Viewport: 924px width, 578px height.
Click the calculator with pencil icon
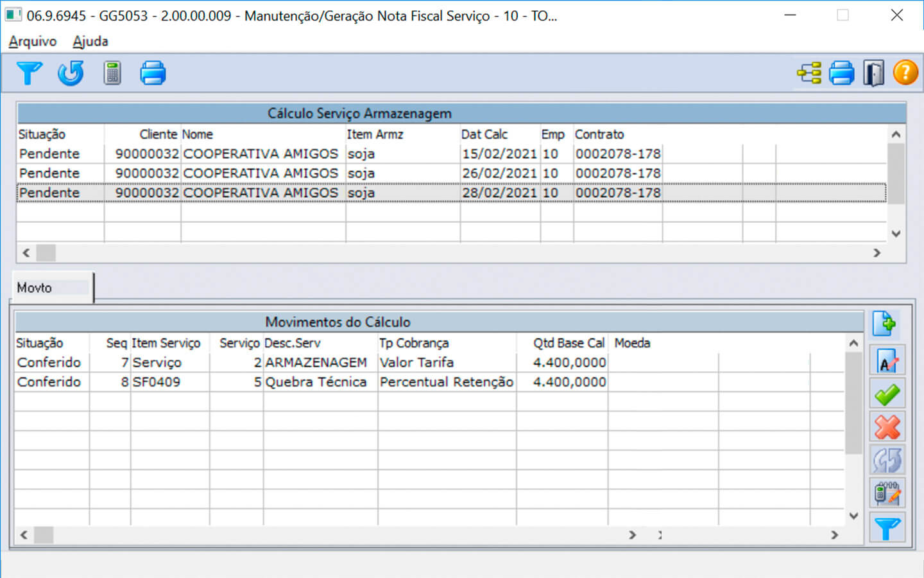tap(887, 494)
